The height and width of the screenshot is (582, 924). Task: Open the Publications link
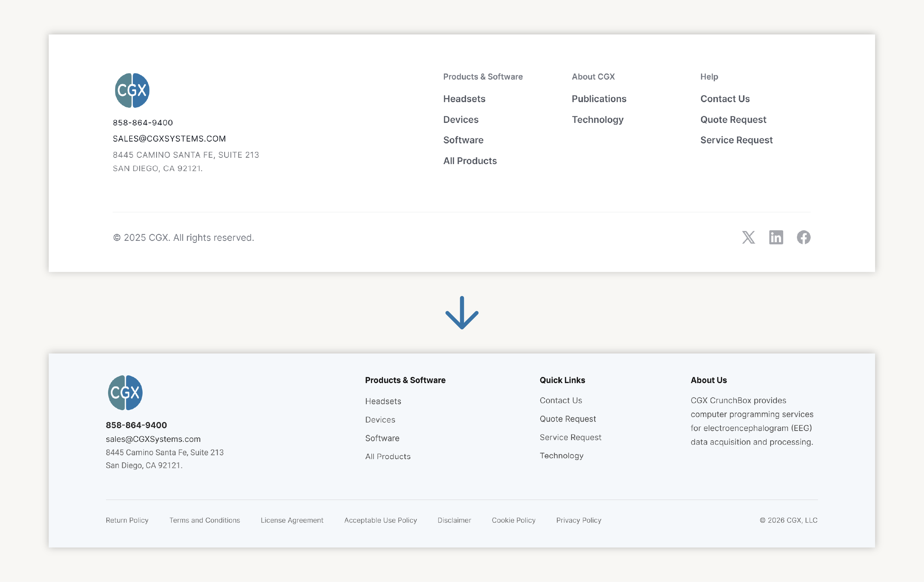[599, 99]
